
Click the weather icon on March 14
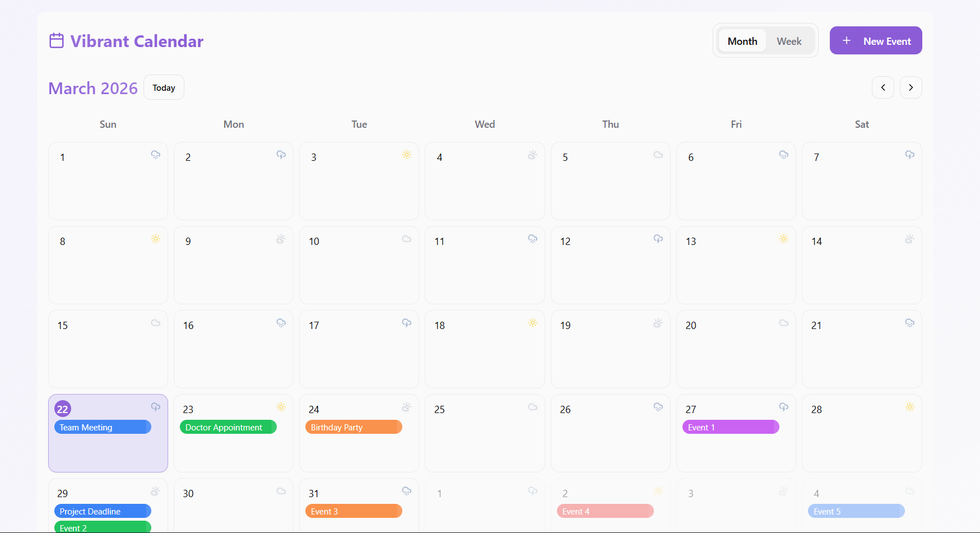pos(909,239)
